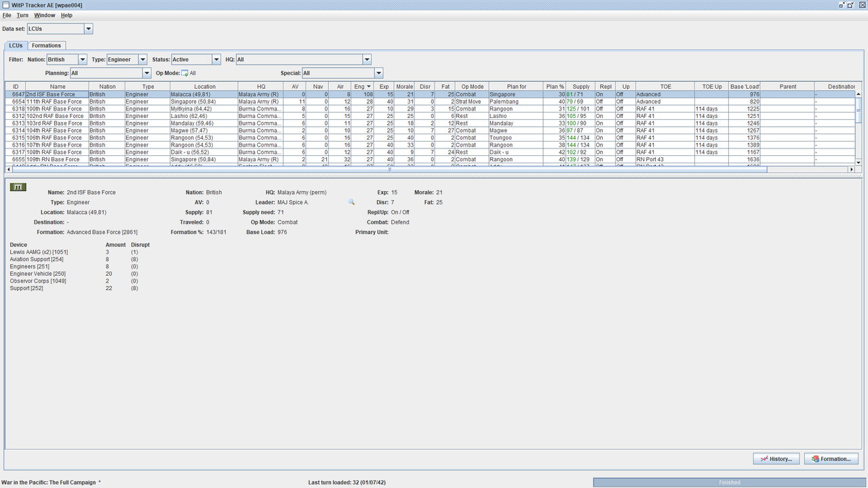Sort by the Morale column header
Viewport: 868px width, 488px height.
(405, 87)
